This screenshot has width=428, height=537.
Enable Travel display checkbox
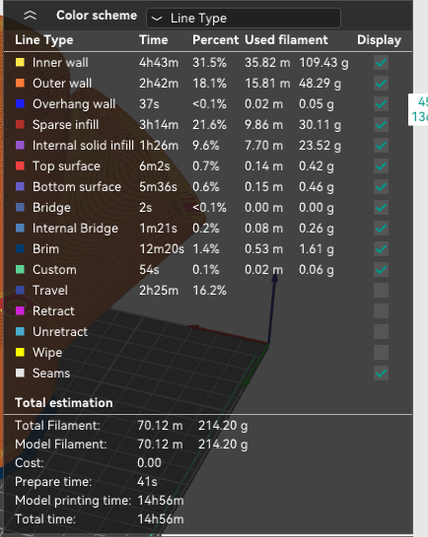381,290
